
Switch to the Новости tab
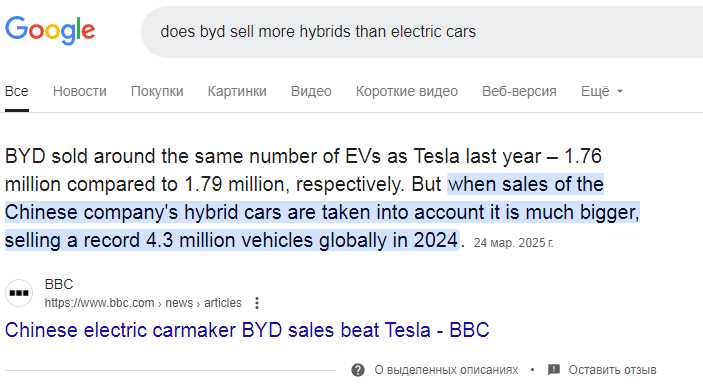tap(80, 91)
